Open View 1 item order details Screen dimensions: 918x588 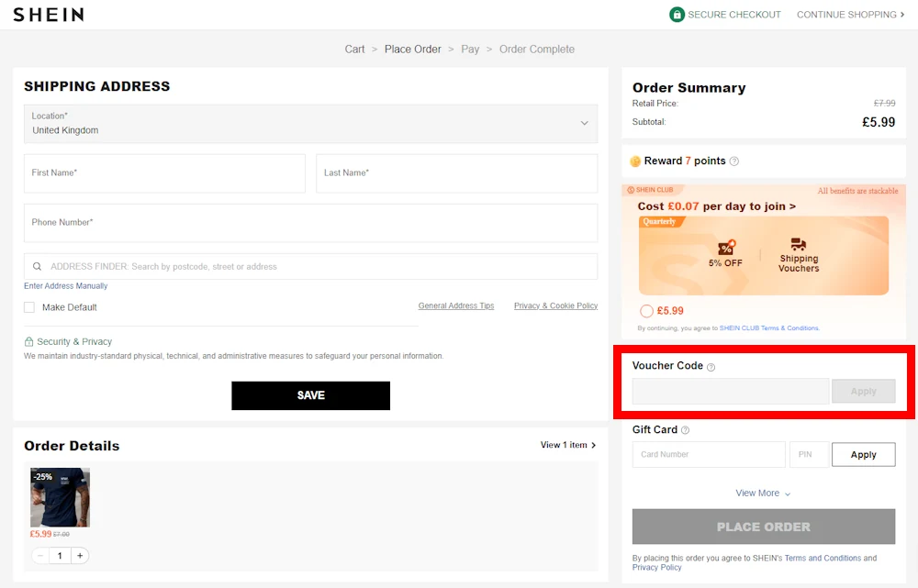568,445
